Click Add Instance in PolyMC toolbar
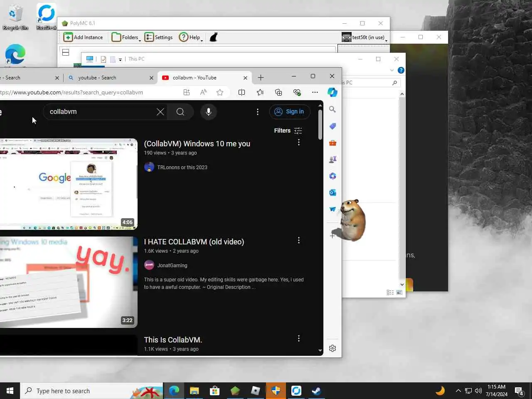Viewport: 532px width, 399px height. (x=83, y=37)
